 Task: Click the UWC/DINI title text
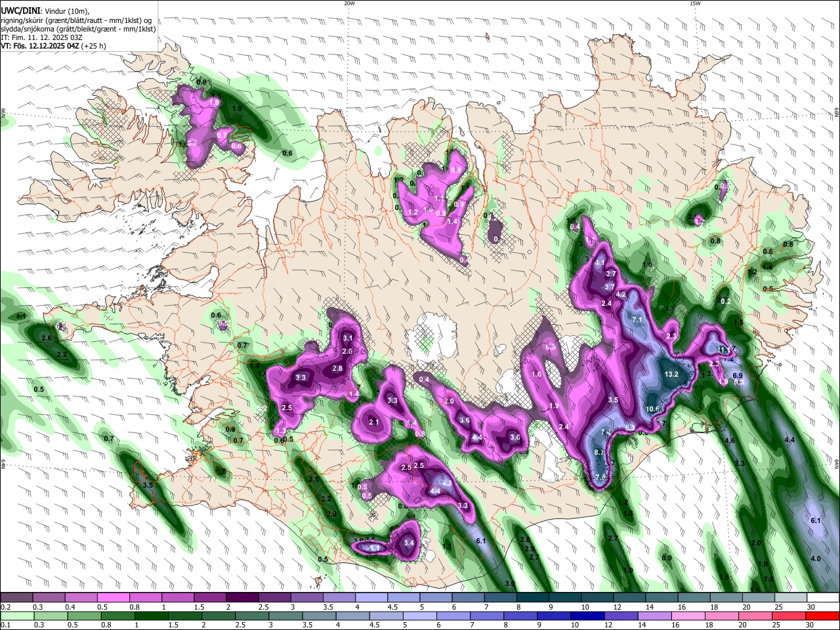[20, 11]
